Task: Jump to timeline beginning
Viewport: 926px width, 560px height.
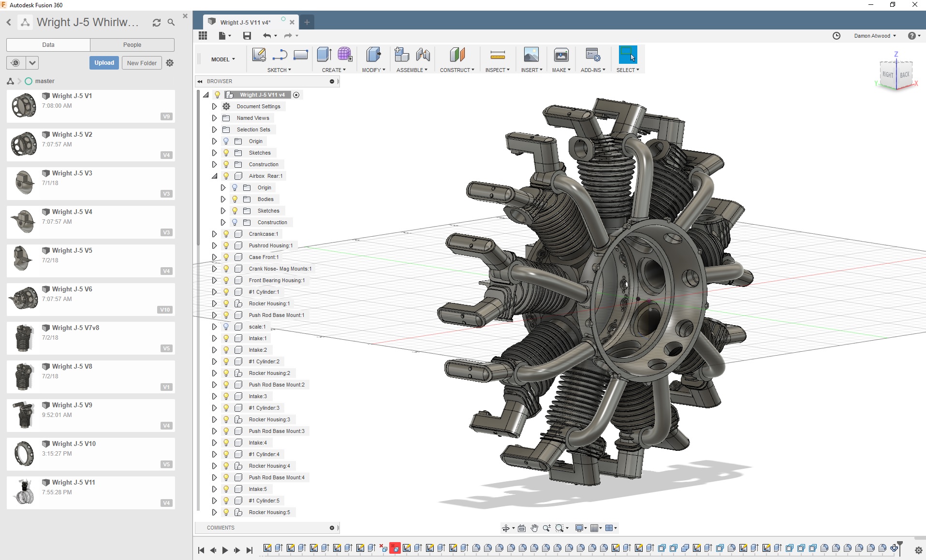Action: [201, 550]
